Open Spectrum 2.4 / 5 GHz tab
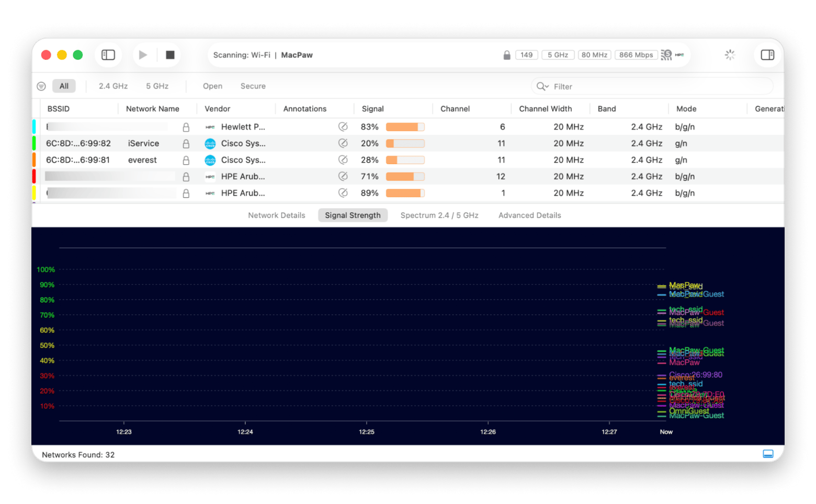The height and width of the screenshot is (504, 816). (439, 215)
